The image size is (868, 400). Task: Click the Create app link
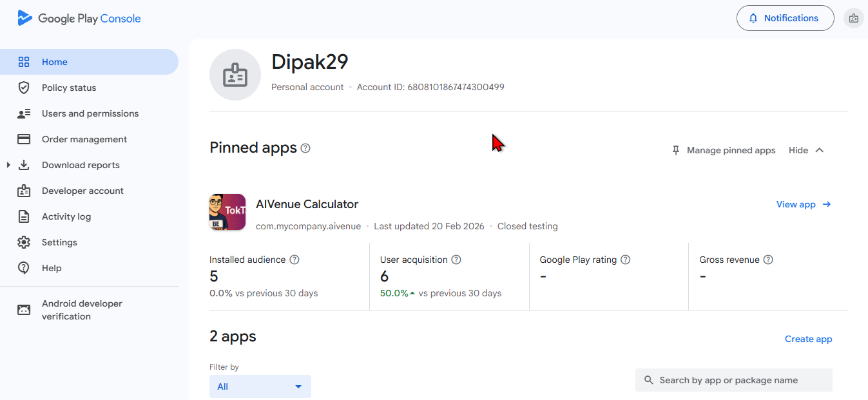(x=808, y=339)
